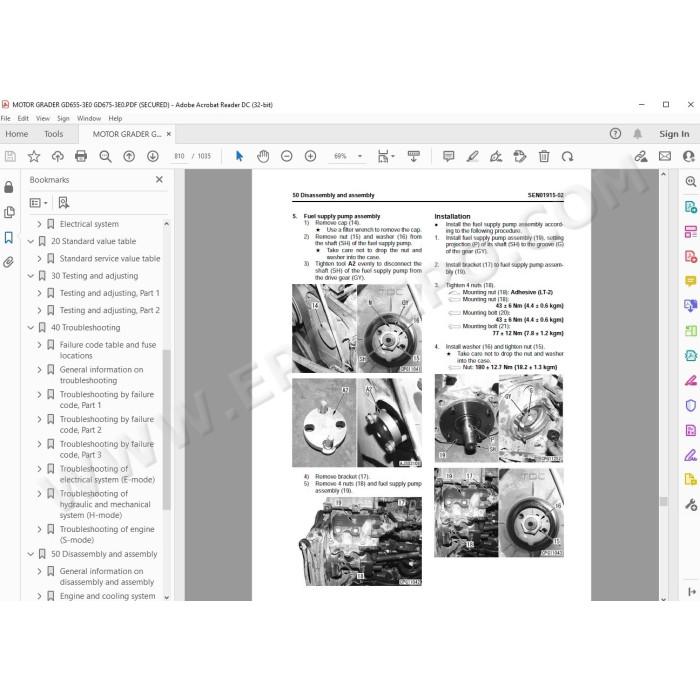The width and height of the screenshot is (700, 700).
Task: Go to previous page arrow
Action: click(129, 156)
